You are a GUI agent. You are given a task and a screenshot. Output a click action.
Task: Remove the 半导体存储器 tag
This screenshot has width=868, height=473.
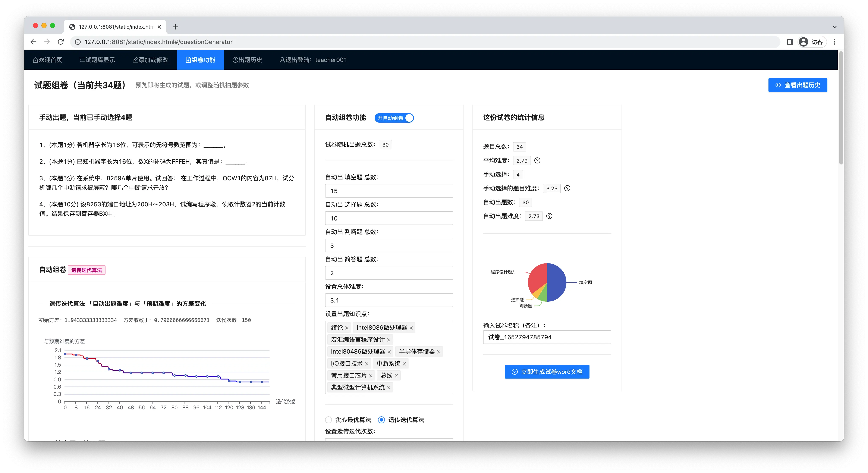point(438,352)
